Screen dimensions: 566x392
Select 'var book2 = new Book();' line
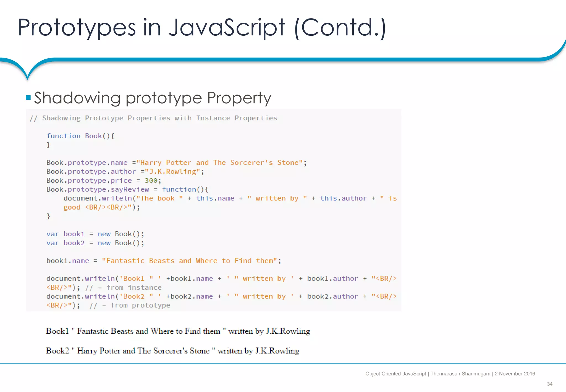click(95, 243)
